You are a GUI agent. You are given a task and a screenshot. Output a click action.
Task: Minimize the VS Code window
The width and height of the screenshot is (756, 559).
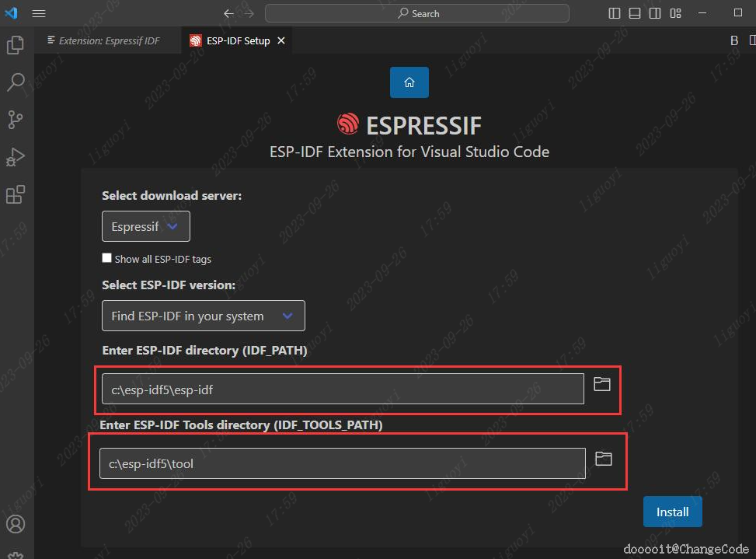tap(702, 13)
